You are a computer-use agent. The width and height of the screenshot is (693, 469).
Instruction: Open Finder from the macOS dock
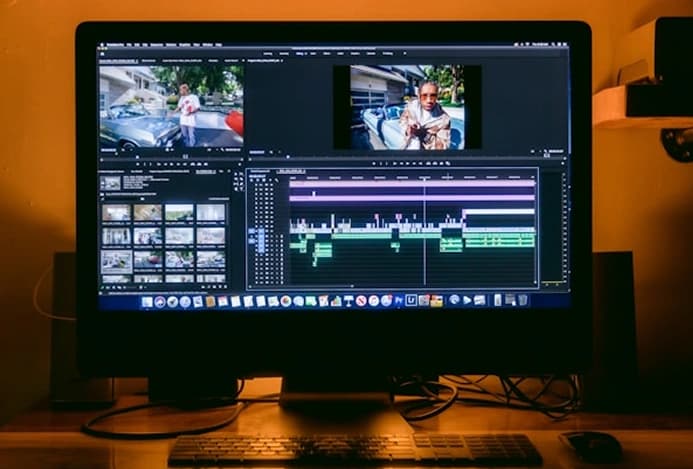(x=147, y=301)
